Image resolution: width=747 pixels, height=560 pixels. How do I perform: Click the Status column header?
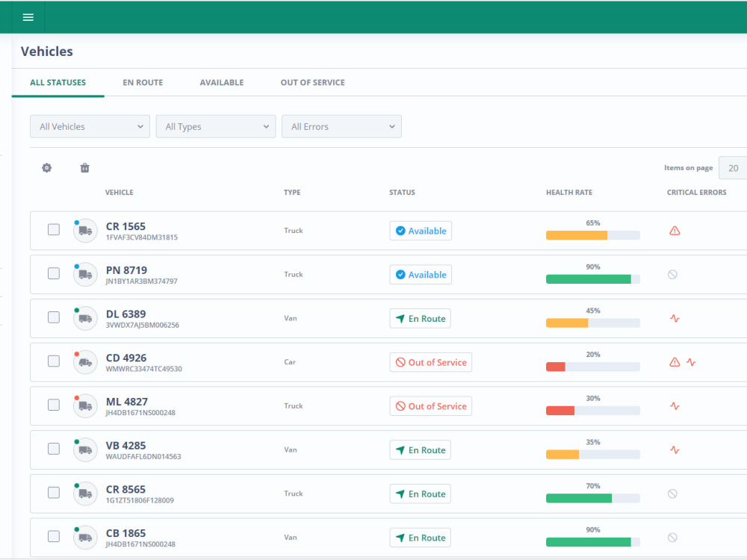402,193
